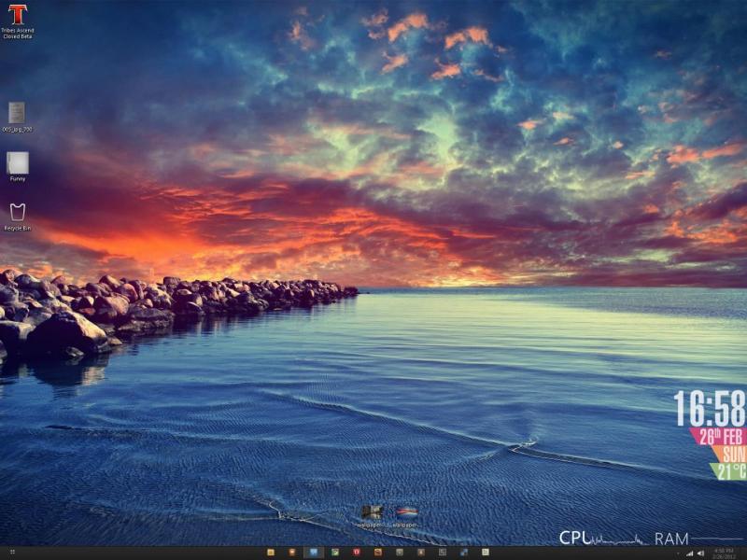Open the dark gray square taskbar icon
Image resolution: width=747 pixels, height=560 pixels.
pyautogui.click(x=442, y=553)
